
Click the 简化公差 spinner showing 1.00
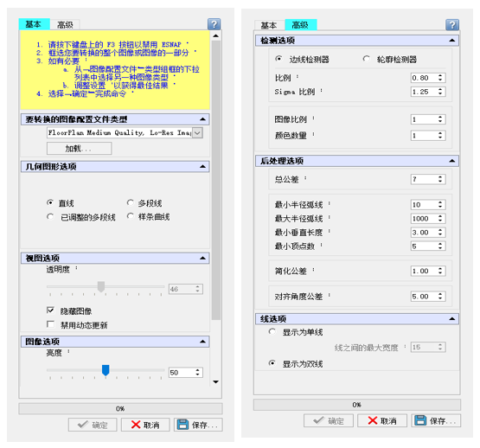[428, 271]
